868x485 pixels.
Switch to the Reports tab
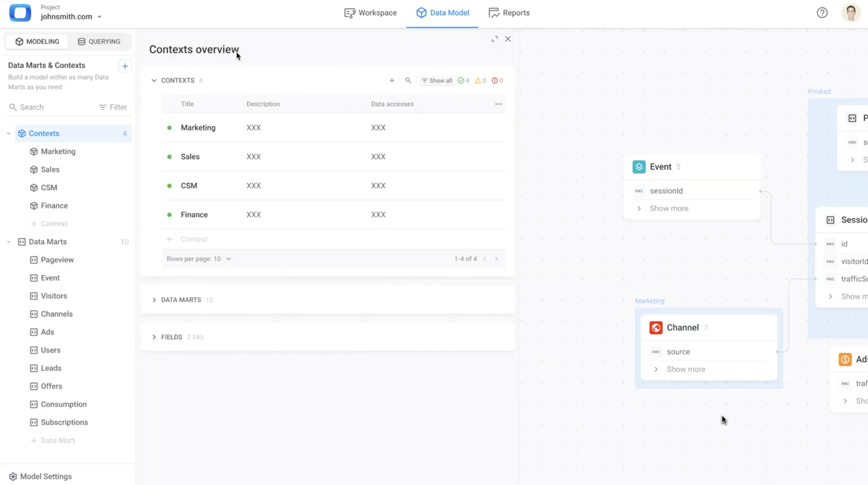tap(509, 13)
